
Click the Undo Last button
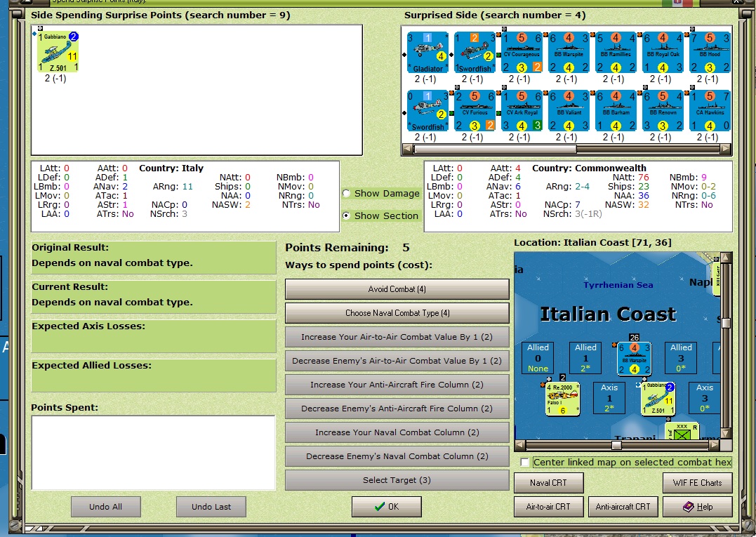[x=211, y=507]
